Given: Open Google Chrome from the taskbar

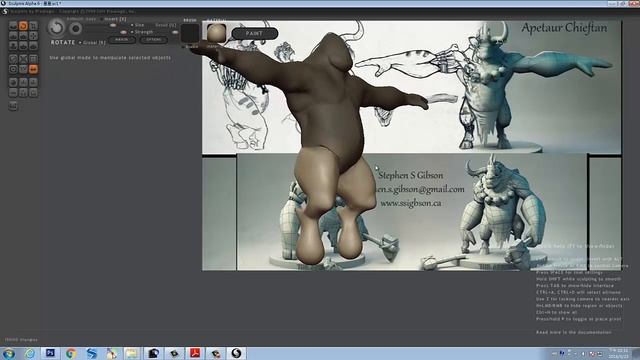Looking at the screenshot, I should coord(71,353).
